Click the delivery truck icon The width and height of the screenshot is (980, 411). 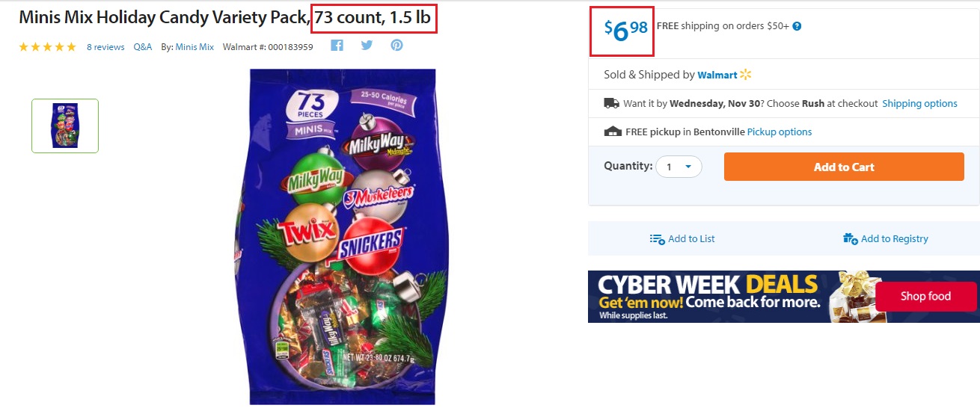(611, 103)
